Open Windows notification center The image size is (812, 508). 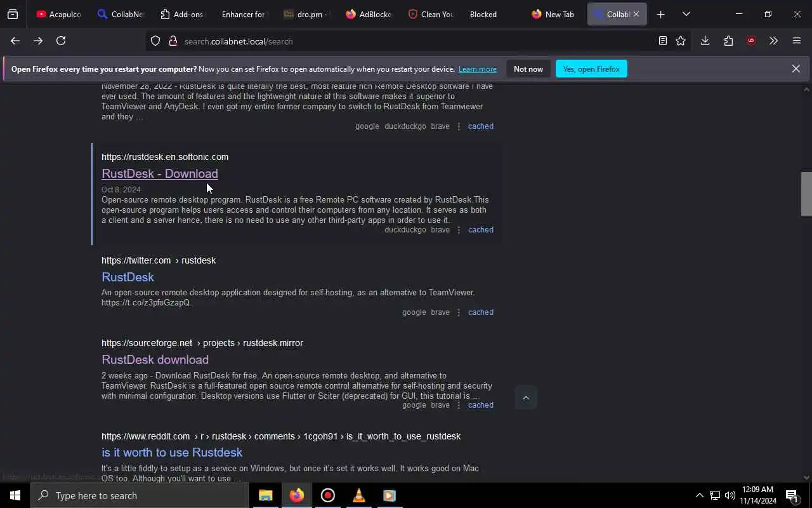[x=792, y=495]
